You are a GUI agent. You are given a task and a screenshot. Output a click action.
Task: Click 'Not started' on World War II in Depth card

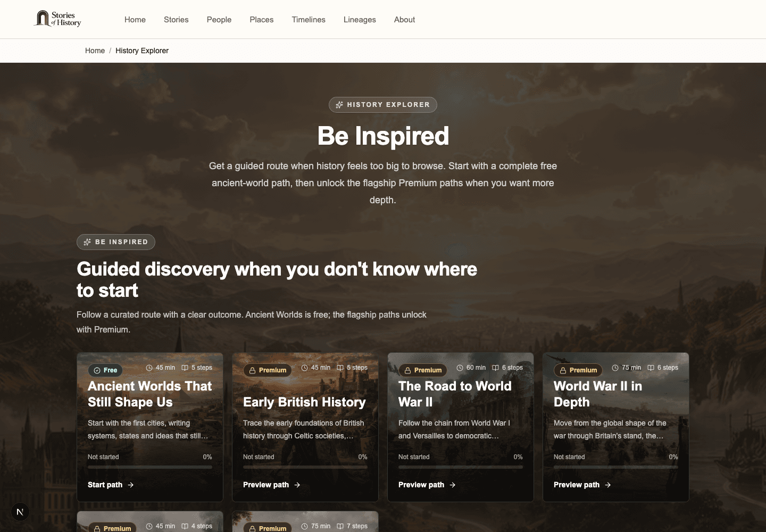[569, 457]
